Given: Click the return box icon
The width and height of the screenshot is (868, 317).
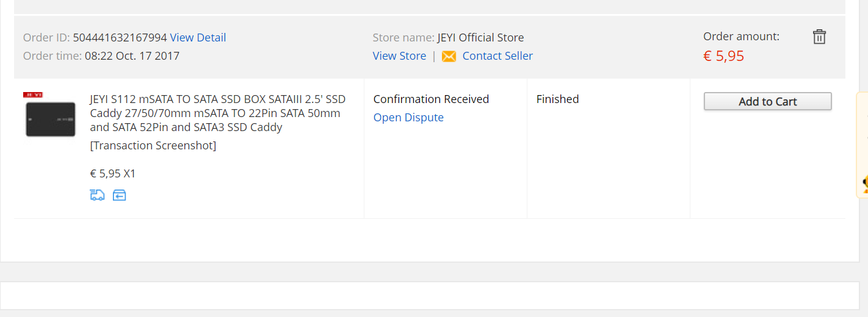Looking at the screenshot, I should coord(119,195).
